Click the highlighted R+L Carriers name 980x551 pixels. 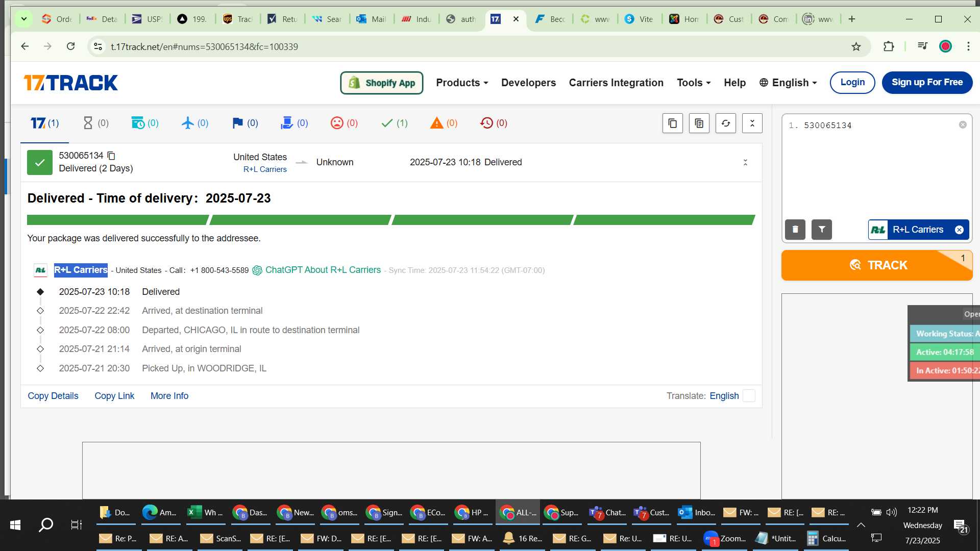pos(81,270)
